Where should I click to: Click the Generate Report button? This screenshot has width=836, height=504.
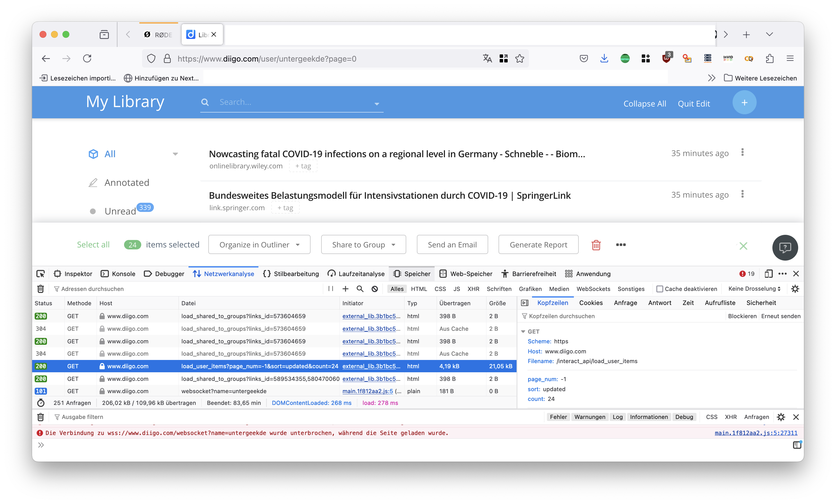point(538,245)
